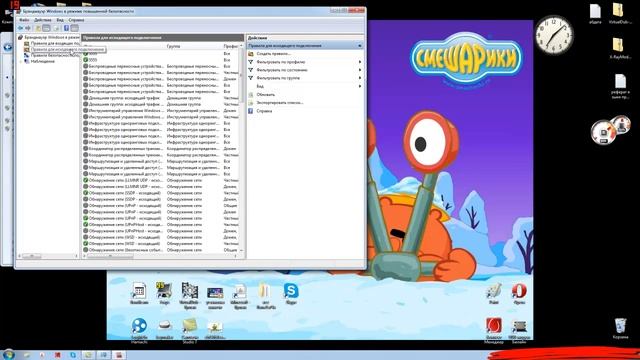This screenshot has height=360, width=640.
Task: Click the Skype desktop icon
Action: [291, 294]
